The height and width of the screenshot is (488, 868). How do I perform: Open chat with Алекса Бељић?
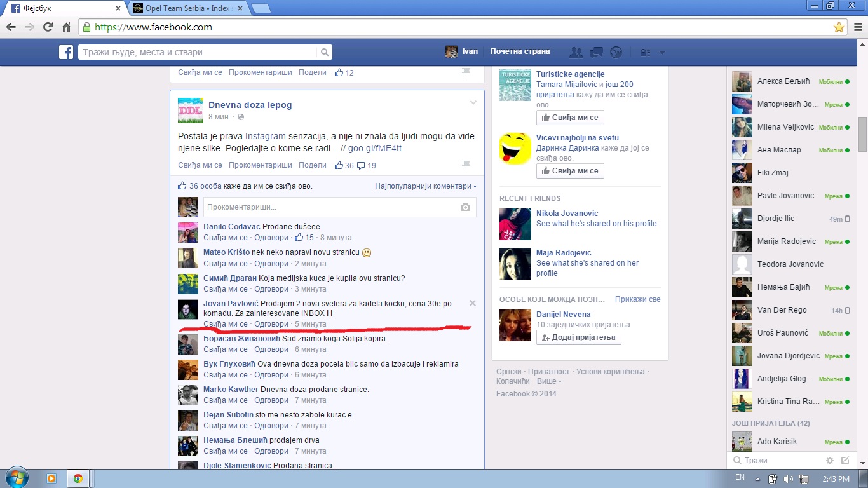[x=791, y=81]
